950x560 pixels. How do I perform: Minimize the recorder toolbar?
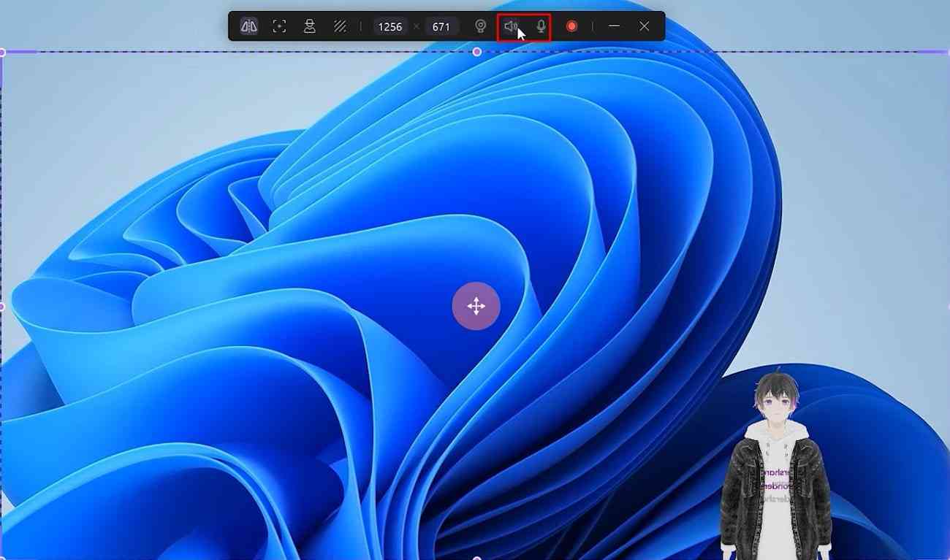614,26
